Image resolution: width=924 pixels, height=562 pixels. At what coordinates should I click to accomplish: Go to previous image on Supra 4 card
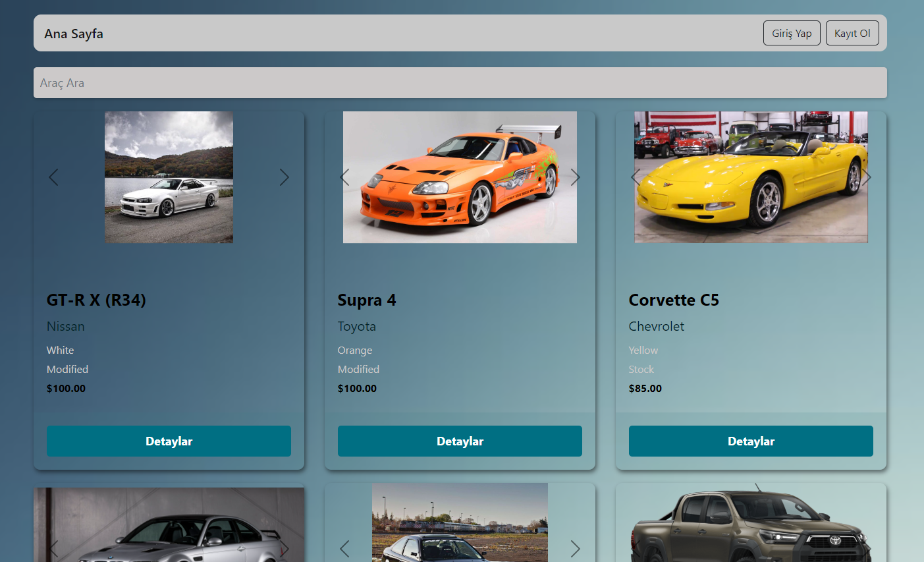[344, 177]
